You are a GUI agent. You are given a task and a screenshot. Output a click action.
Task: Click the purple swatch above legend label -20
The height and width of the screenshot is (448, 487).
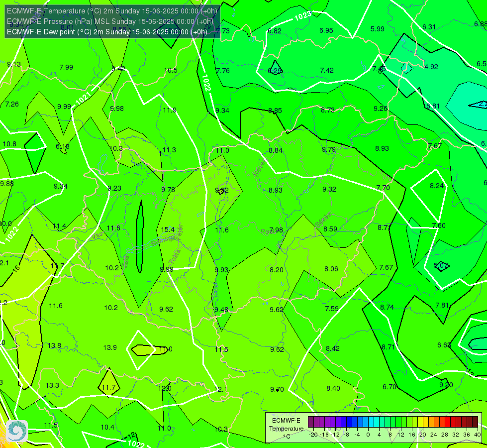click(311, 422)
